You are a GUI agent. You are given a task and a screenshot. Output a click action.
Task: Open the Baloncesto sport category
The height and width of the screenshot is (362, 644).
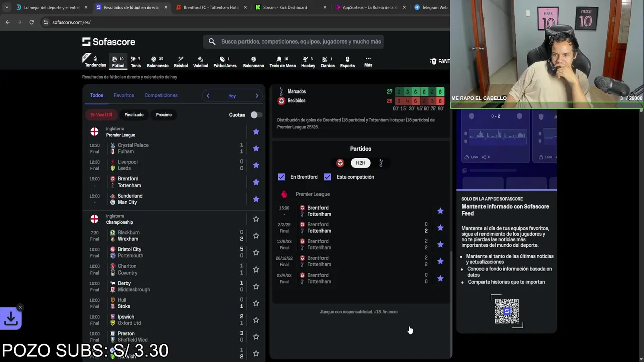[x=157, y=62]
